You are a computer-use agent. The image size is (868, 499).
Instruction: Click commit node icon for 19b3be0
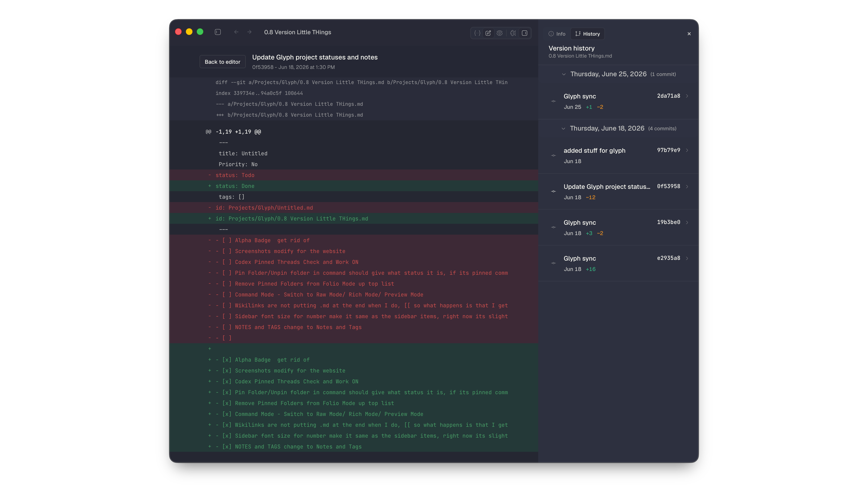553,227
